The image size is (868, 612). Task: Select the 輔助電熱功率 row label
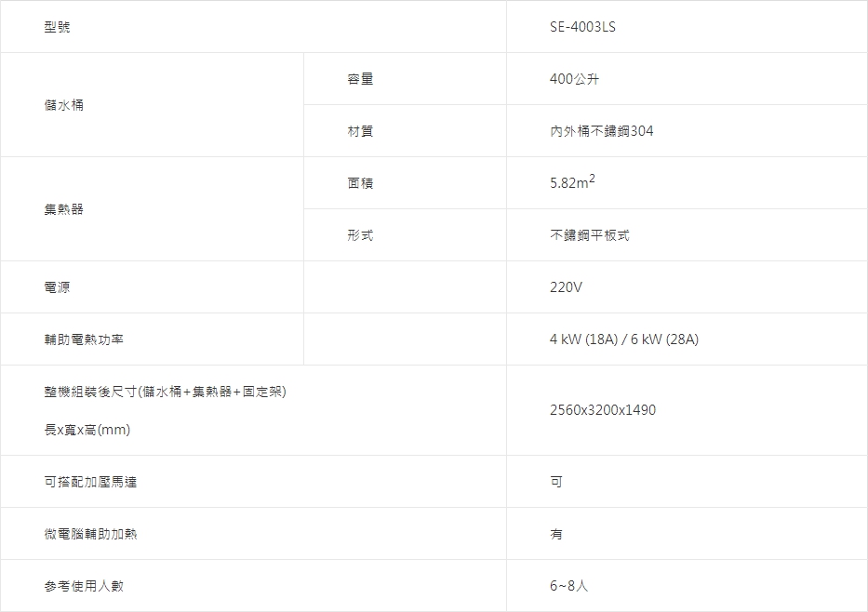84,339
